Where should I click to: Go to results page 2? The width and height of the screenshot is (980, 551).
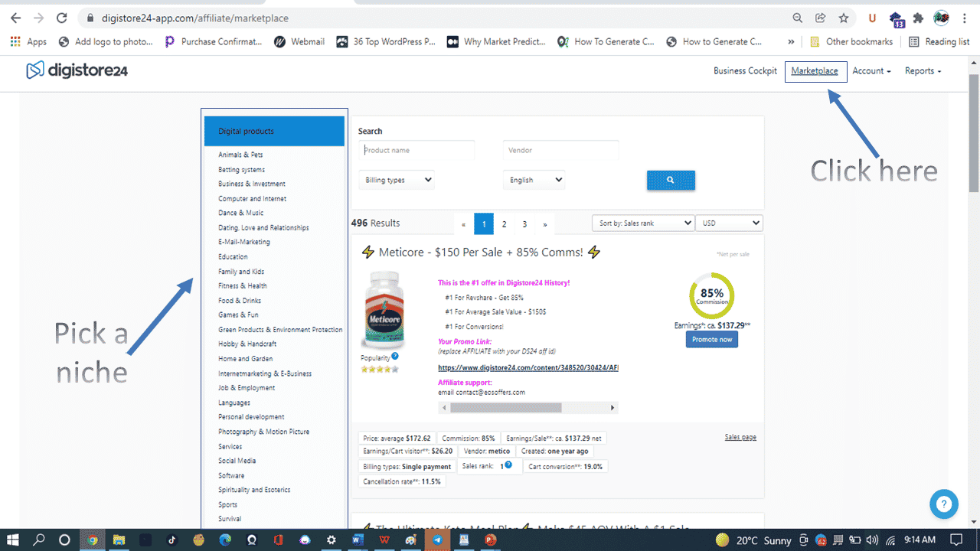(504, 224)
